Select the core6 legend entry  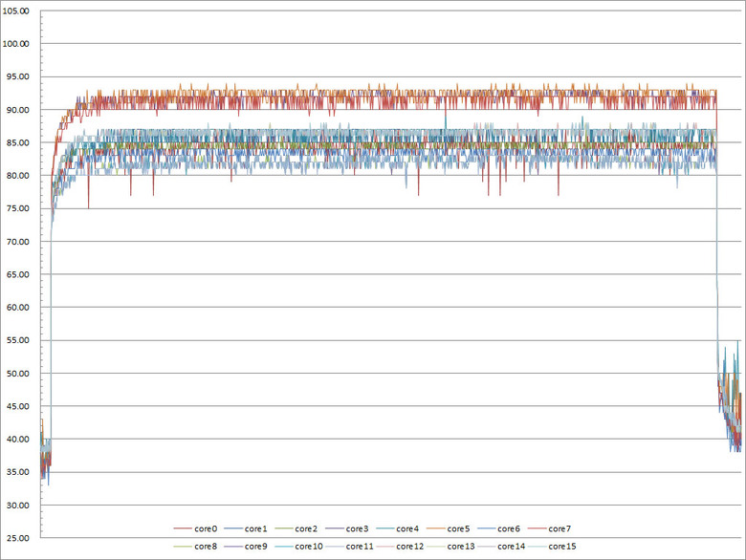[x=499, y=528]
